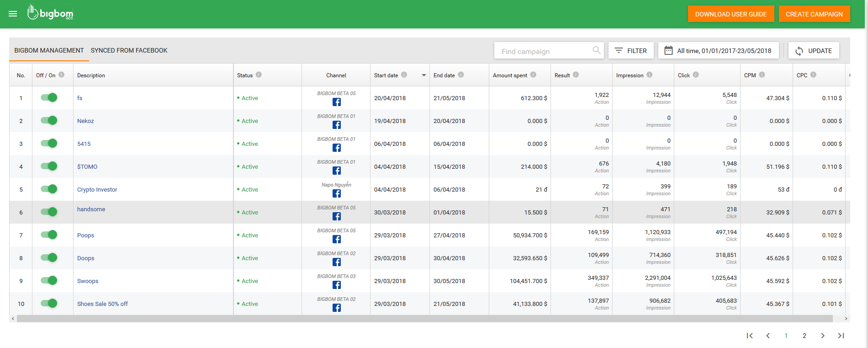Click the Start date sort arrow
This screenshot has width=868, height=348.
click(423, 75)
